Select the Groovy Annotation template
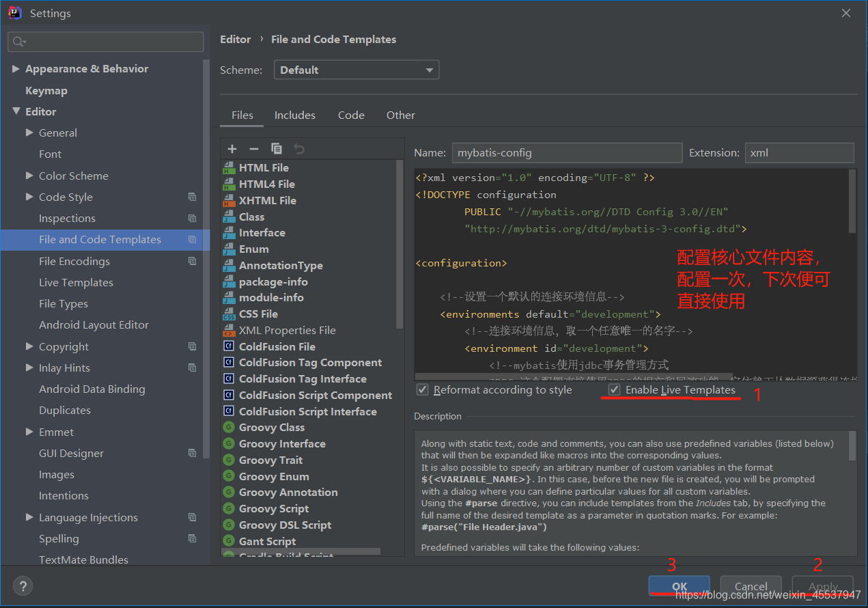Viewport: 868px width, 608px height. tap(288, 493)
